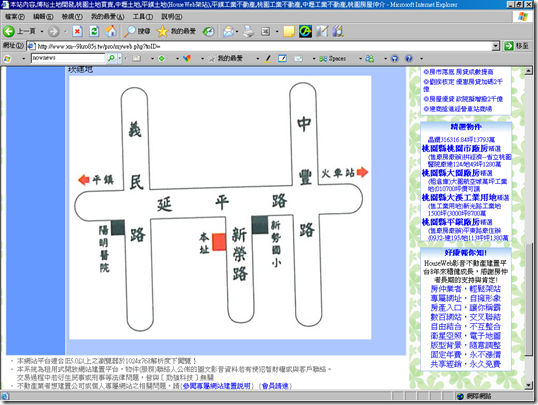Open the 檢視(V) View menu
The width and height of the screenshot is (538, 405).
pos(72,16)
